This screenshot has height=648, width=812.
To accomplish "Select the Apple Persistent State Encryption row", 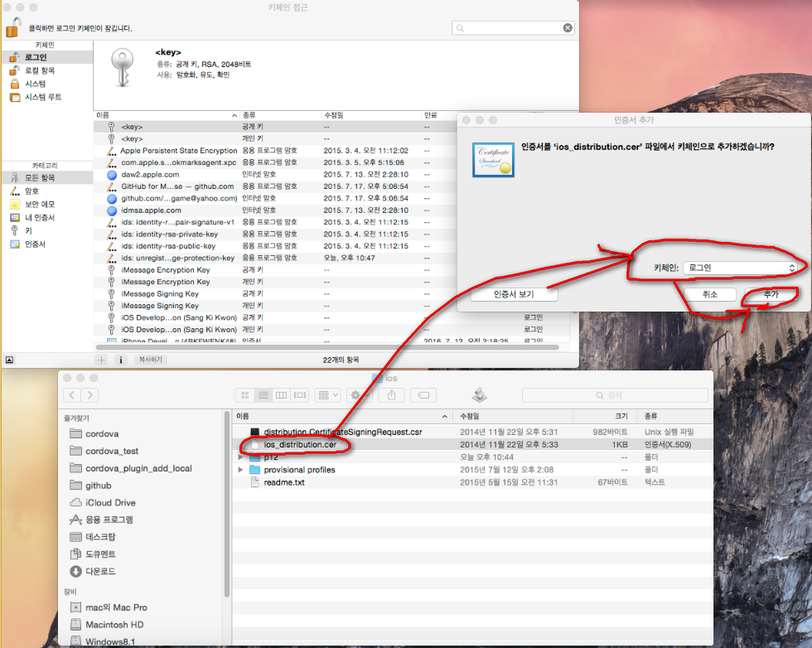I will coord(274,151).
